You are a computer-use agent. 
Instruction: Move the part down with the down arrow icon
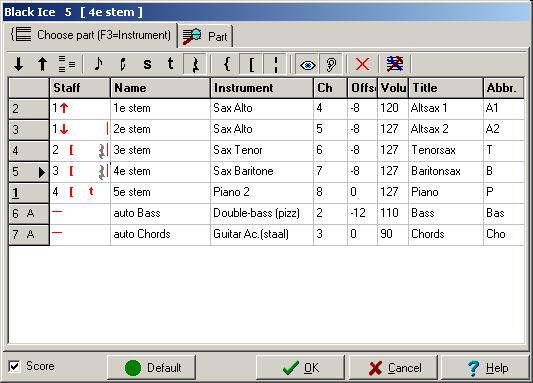point(19,64)
